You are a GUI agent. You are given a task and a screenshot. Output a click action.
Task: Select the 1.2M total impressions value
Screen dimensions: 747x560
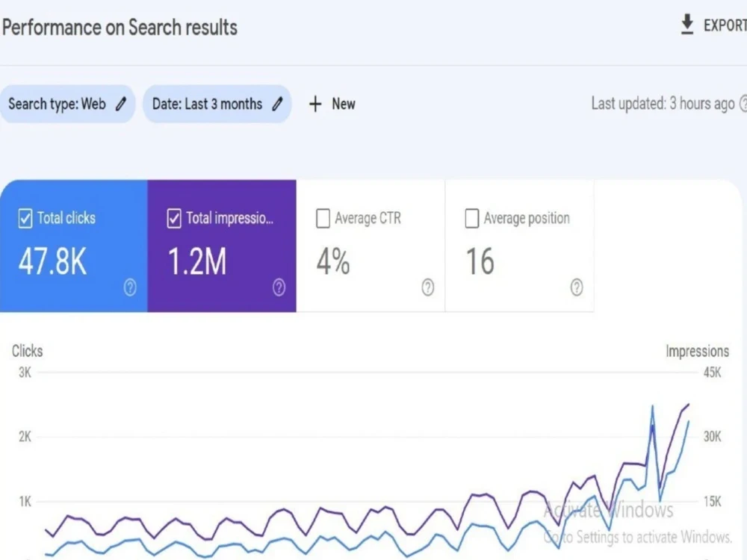point(197,261)
